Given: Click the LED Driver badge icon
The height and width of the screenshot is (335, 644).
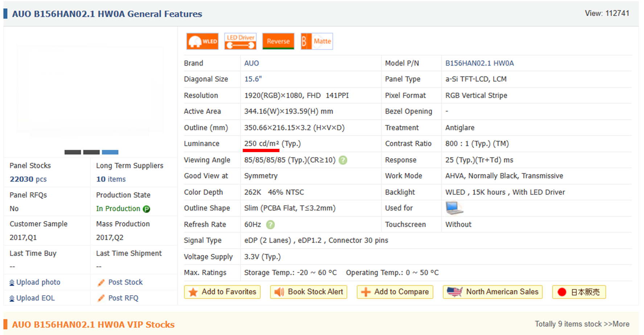Looking at the screenshot, I should [240, 41].
